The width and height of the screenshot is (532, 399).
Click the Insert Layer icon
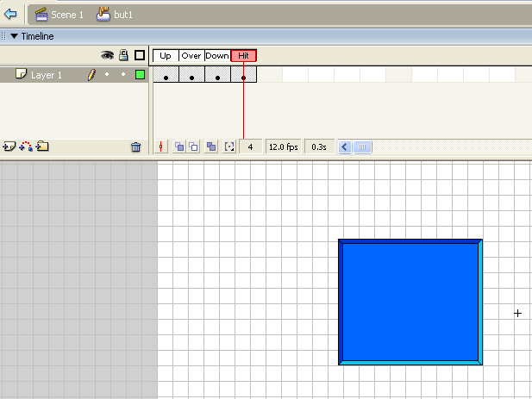click(x=9, y=147)
